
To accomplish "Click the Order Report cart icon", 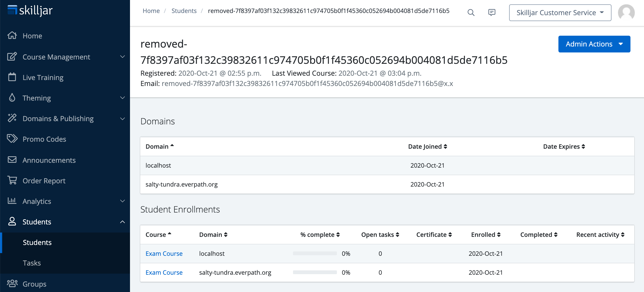I will click(12, 180).
